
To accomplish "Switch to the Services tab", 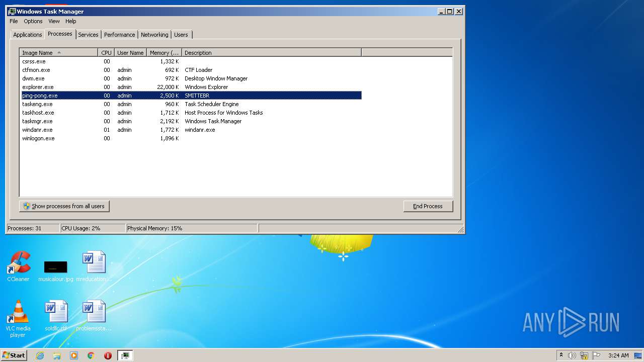I will [88, 35].
